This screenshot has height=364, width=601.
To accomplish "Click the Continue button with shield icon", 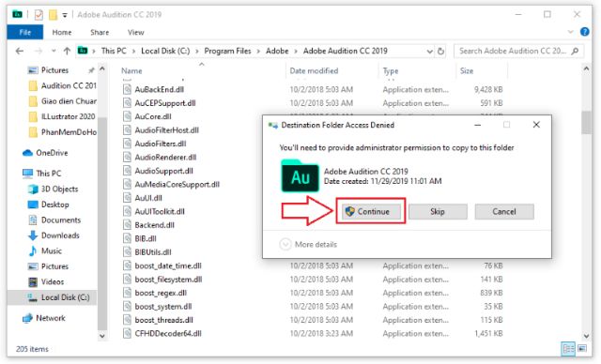I will (x=371, y=211).
